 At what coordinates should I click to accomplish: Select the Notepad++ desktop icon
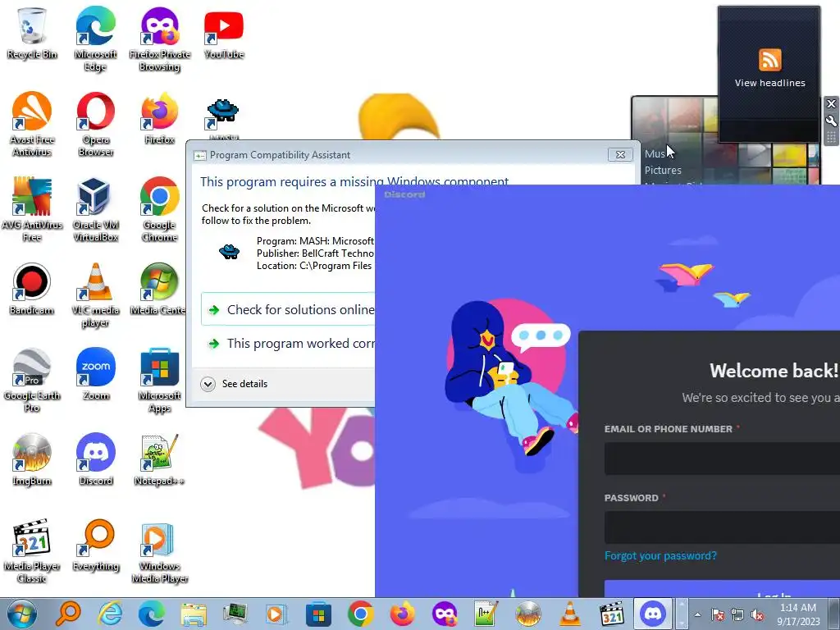(160, 459)
